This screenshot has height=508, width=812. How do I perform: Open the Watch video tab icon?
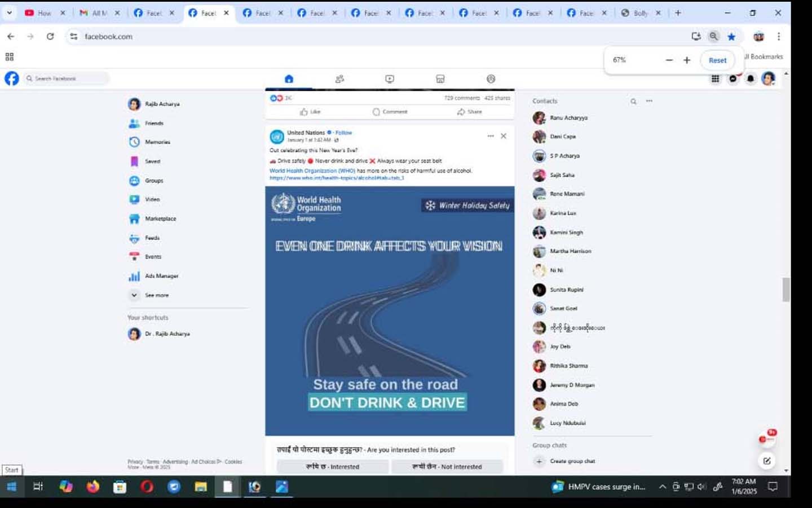pyautogui.click(x=390, y=79)
